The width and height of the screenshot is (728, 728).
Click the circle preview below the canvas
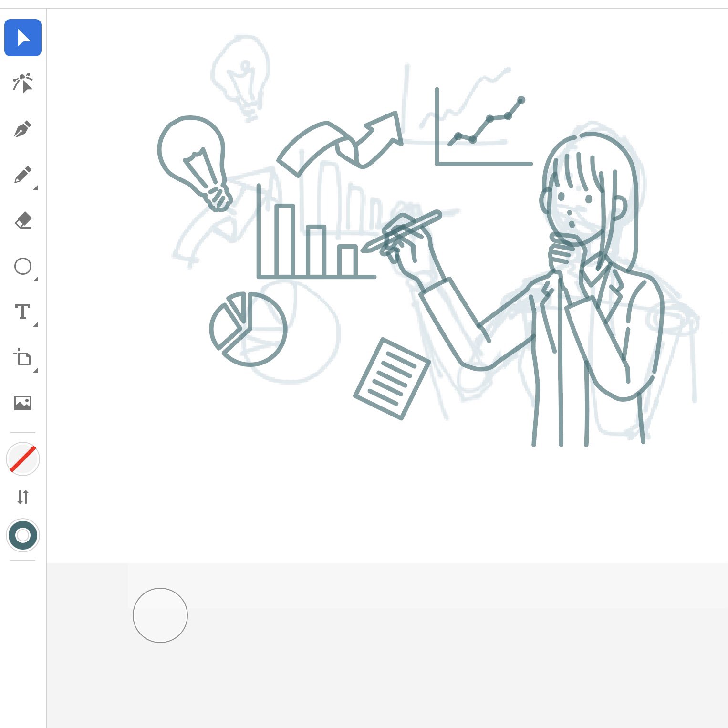pos(160,615)
